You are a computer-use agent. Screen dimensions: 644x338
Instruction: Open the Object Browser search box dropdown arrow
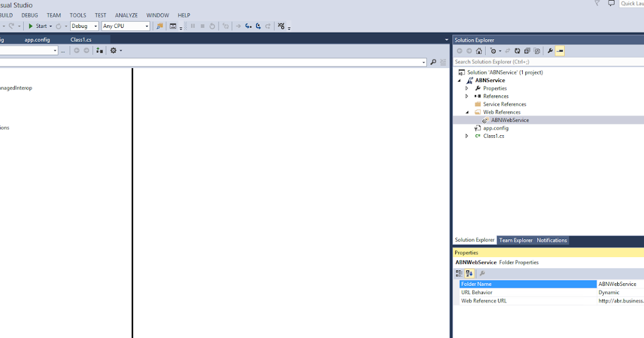[423, 62]
